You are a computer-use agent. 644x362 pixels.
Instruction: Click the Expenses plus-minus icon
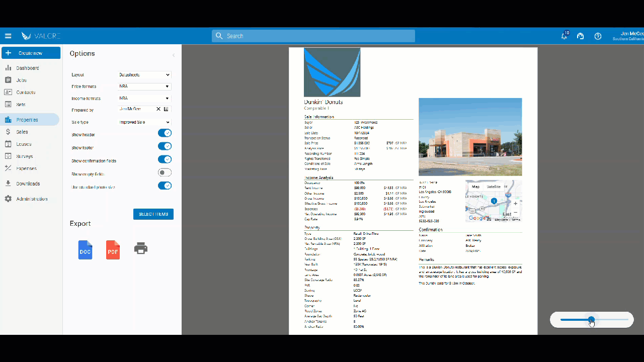coord(8,168)
